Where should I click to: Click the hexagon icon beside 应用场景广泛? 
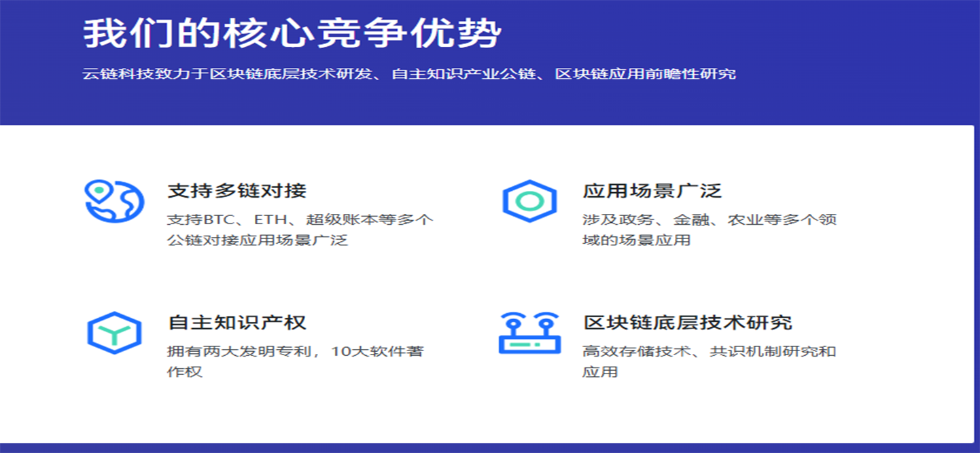[x=529, y=201]
